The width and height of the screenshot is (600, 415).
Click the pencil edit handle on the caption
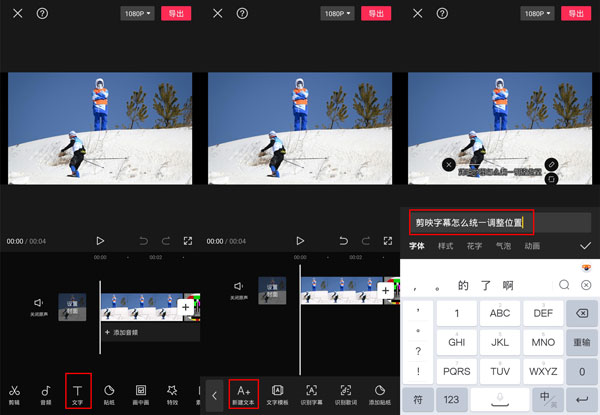[x=551, y=163]
